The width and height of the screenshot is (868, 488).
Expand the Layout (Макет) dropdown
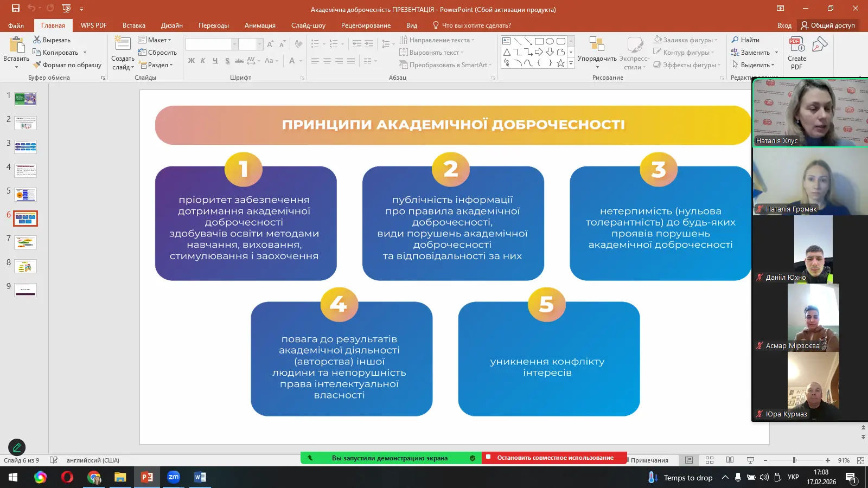coord(155,40)
